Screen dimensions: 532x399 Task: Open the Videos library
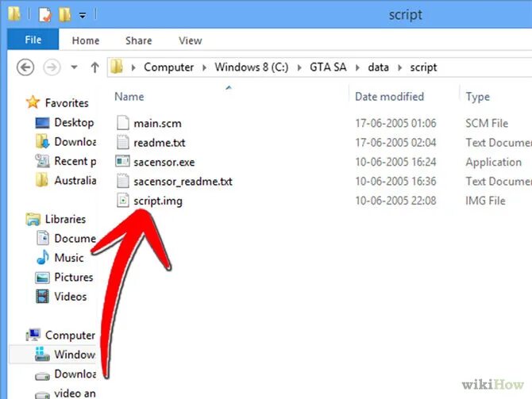(71, 297)
